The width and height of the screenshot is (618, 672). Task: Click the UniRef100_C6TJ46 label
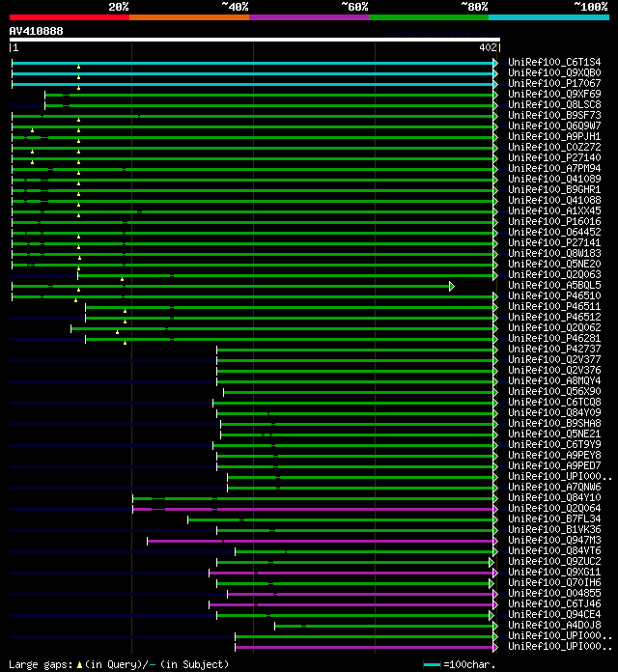tap(554, 604)
